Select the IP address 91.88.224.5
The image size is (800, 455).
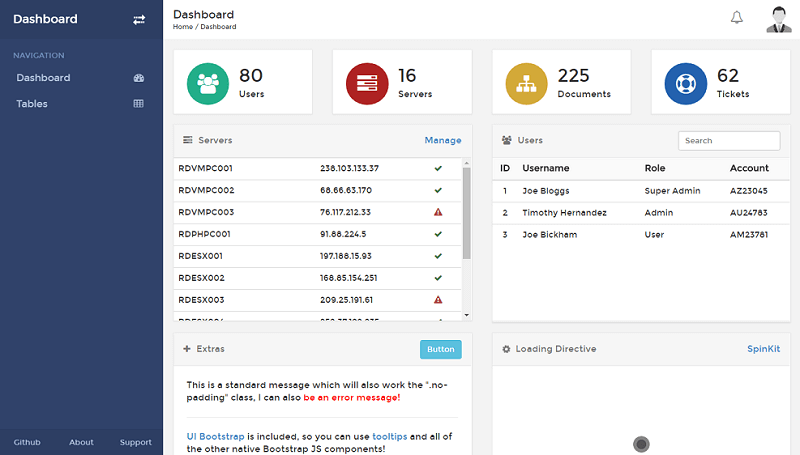(343, 234)
